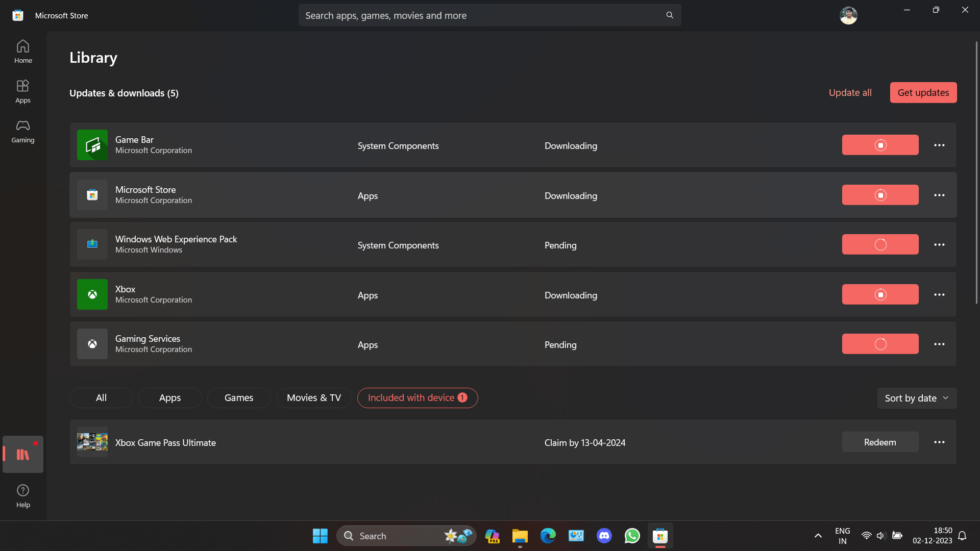The width and height of the screenshot is (980, 551).
Task: Click the Windows Web Experience Pack icon
Action: 92,244
